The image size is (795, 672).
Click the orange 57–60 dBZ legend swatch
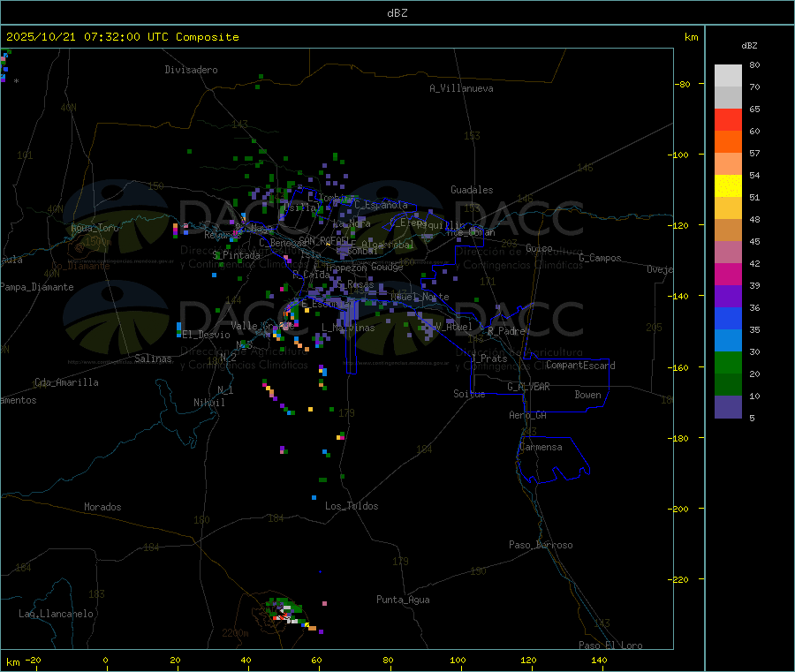(x=728, y=141)
